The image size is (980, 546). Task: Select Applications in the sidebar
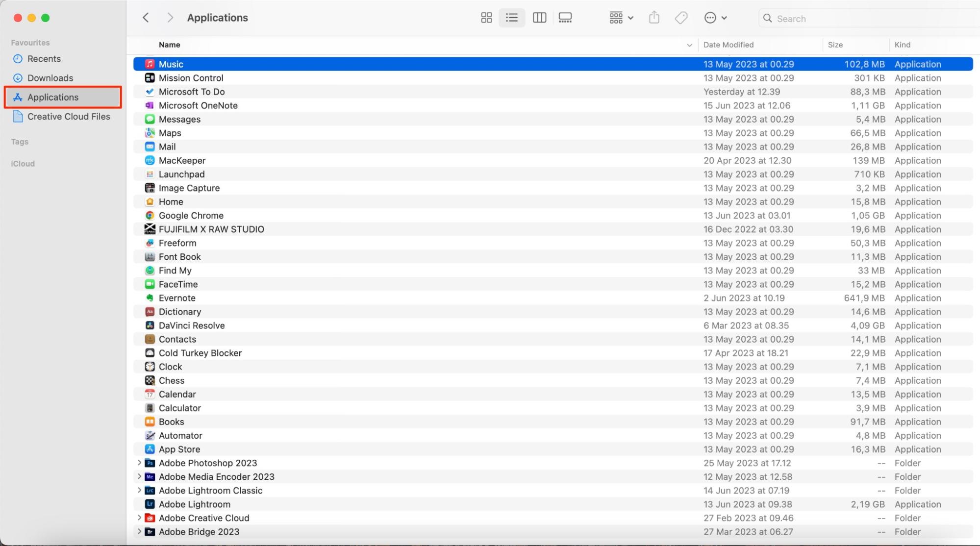pyautogui.click(x=63, y=97)
